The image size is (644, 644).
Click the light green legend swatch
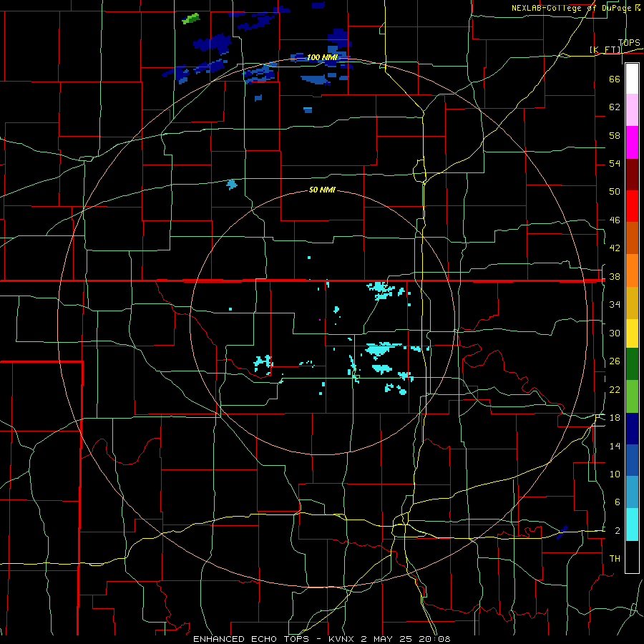pos(632,396)
